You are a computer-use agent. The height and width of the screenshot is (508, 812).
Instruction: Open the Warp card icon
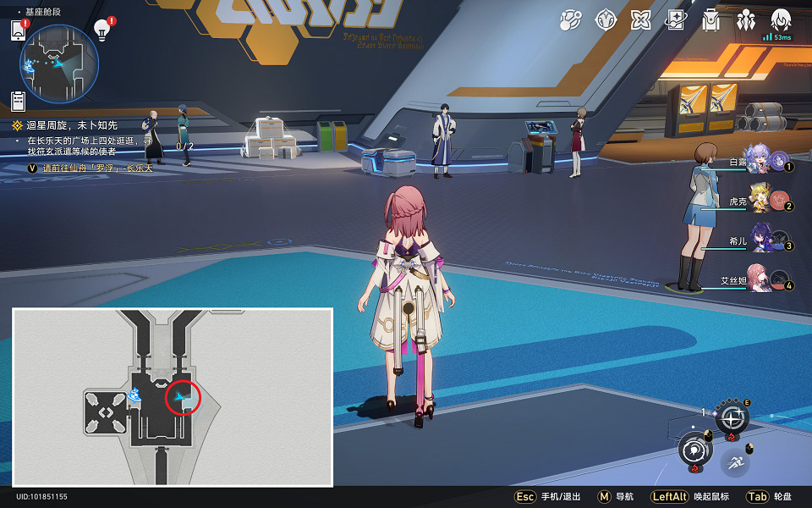[676, 19]
